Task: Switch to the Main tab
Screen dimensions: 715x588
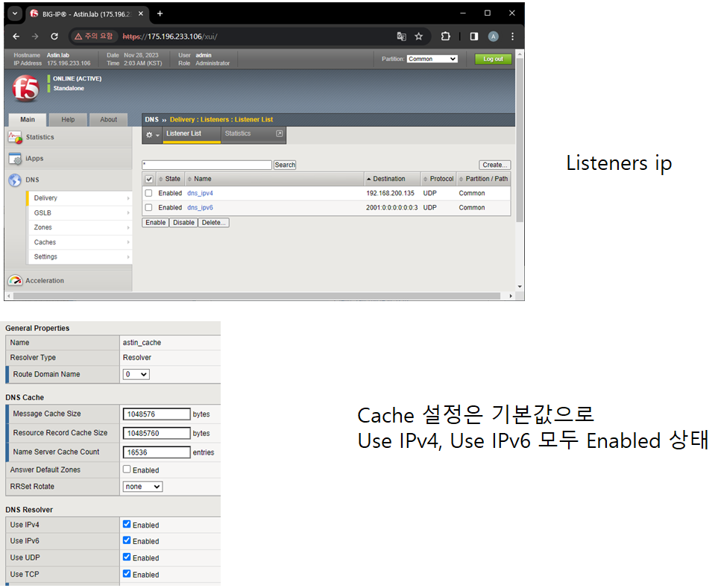Action: click(28, 119)
